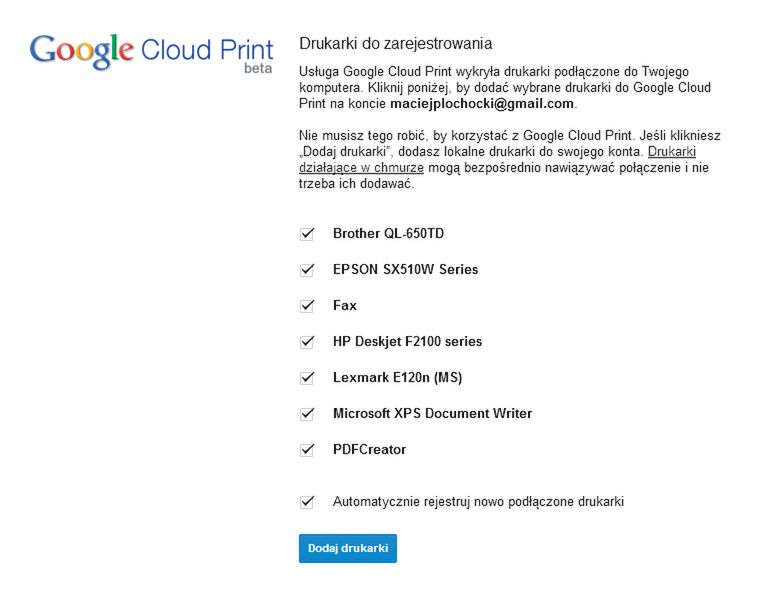This screenshot has width=781, height=615.
Task: Toggle the Lexmark E120n (MS) checkbox
Action: [x=307, y=378]
